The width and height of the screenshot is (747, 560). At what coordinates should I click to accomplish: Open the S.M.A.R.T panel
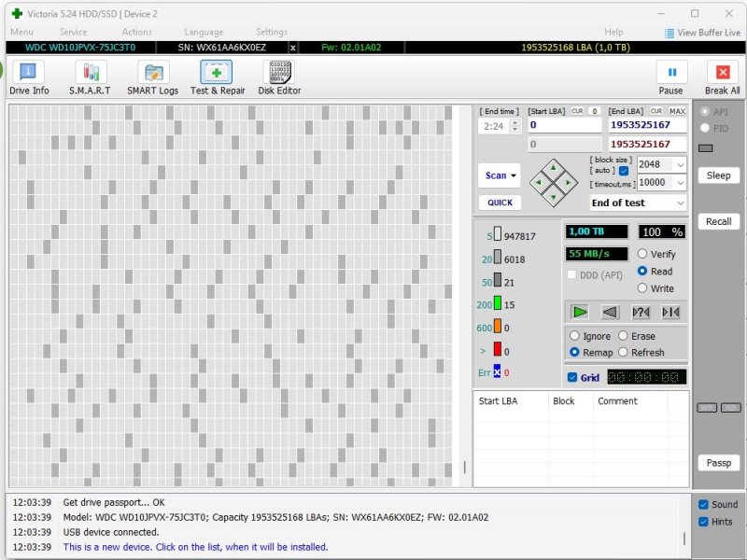(x=89, y=76)
